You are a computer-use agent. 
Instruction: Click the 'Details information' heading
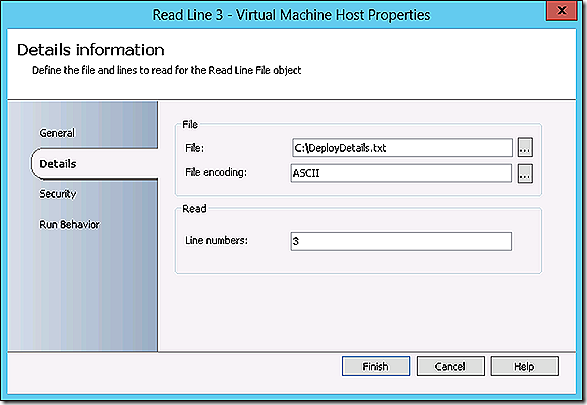91,50
